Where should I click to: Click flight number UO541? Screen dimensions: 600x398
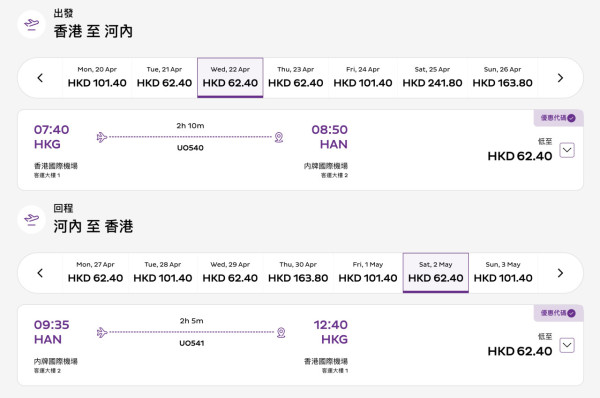pos(192,343)
